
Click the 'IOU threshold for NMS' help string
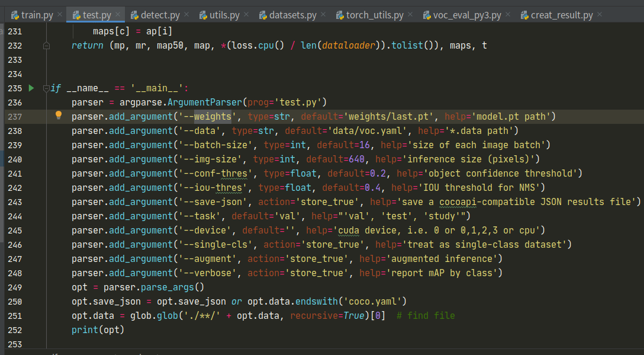479,188
